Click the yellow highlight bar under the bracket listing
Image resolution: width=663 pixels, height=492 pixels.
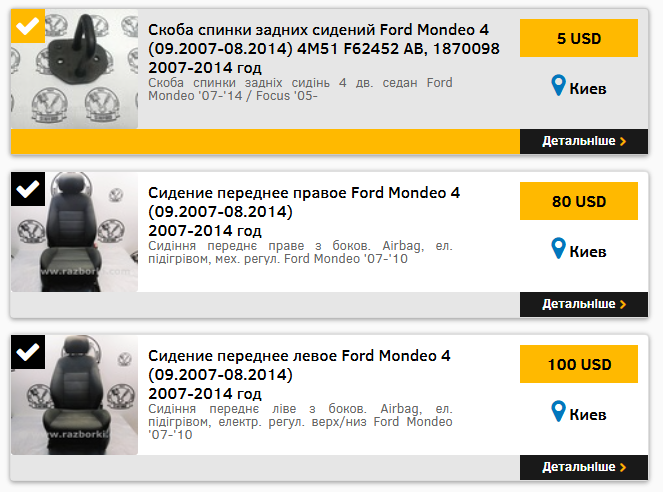[x=266, y=141]
